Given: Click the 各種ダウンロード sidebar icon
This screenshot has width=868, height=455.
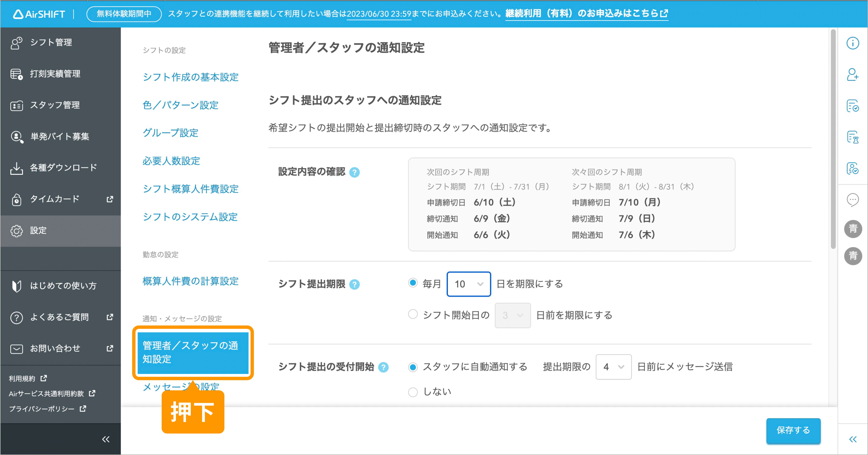Looking at the screenshot, I should pyautogui.click(x=16, y=168).
